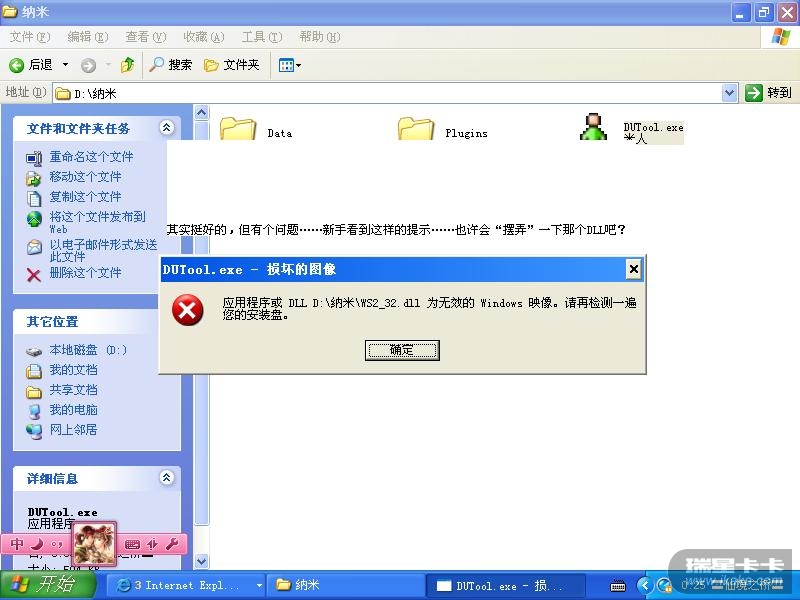Click 重命名这个文件 rename link

[91, 157]
